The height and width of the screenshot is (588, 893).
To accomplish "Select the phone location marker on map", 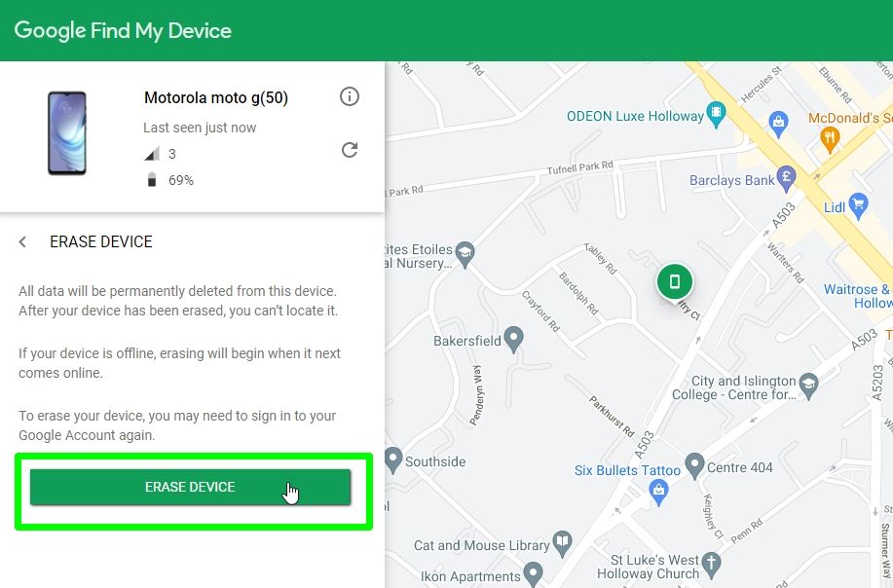I will click(674, 282).
